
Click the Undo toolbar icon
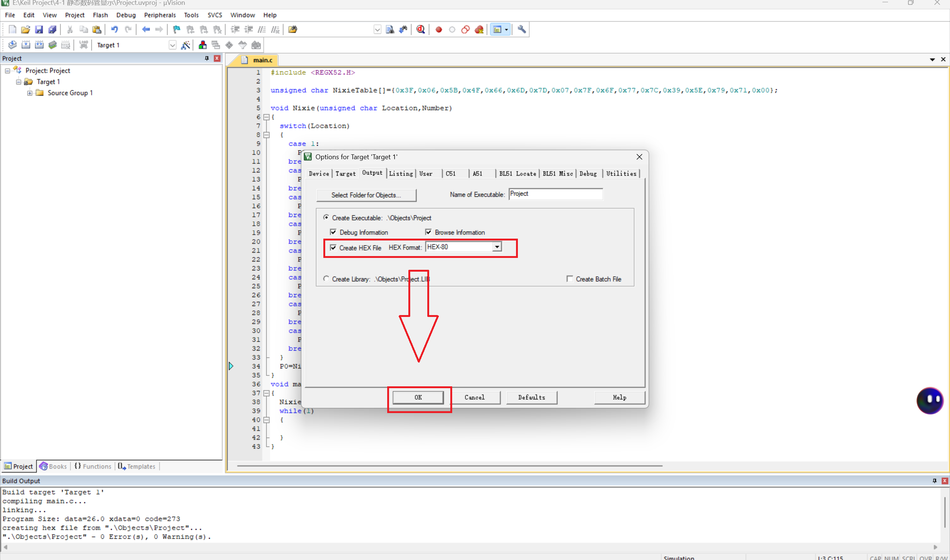(x=114, y=29)
